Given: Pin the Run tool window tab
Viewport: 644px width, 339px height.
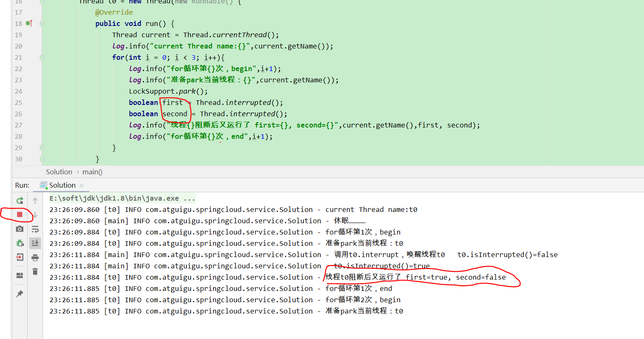Looking at the screenshot, I should (x=19, y=293).
